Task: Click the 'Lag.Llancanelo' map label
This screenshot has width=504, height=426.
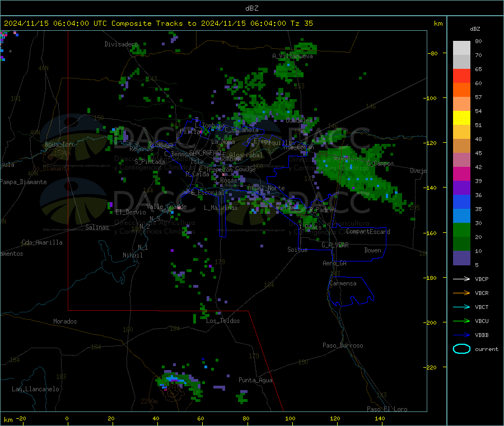Action: click(x=35, y=389)
